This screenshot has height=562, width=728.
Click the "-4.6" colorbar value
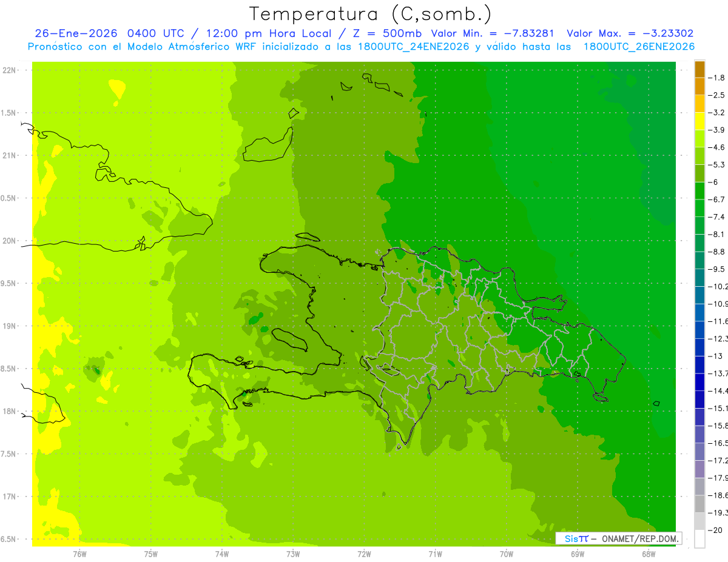point(716,147)
